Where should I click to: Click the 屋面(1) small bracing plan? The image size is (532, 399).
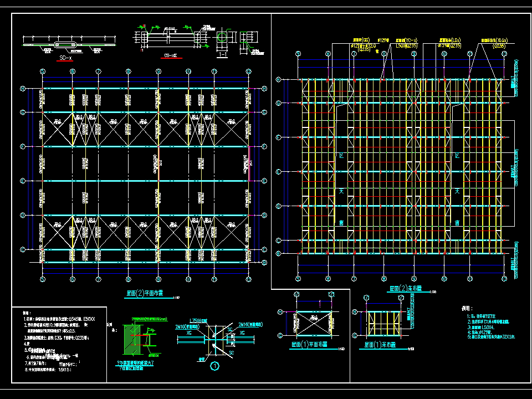tap(314, 324)
